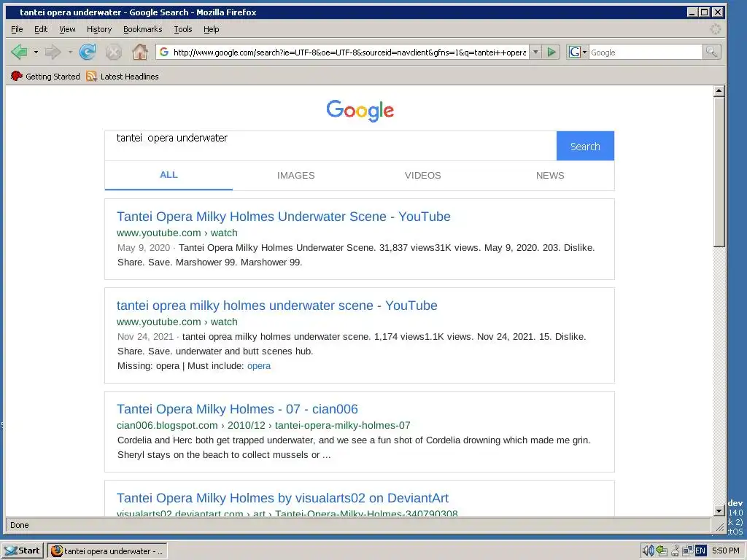Switch to the NEWS tab
Image resolution: width=747 pixels, height=560 pixels.
pos(550,175)
